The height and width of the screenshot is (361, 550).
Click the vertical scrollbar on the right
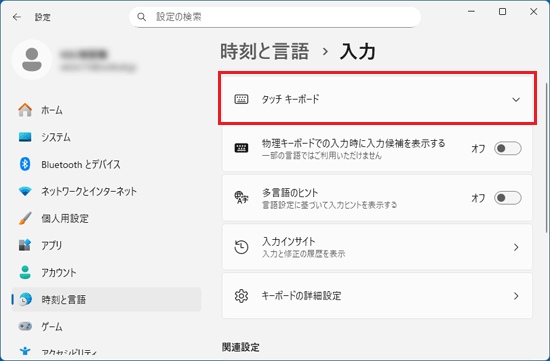547,158
